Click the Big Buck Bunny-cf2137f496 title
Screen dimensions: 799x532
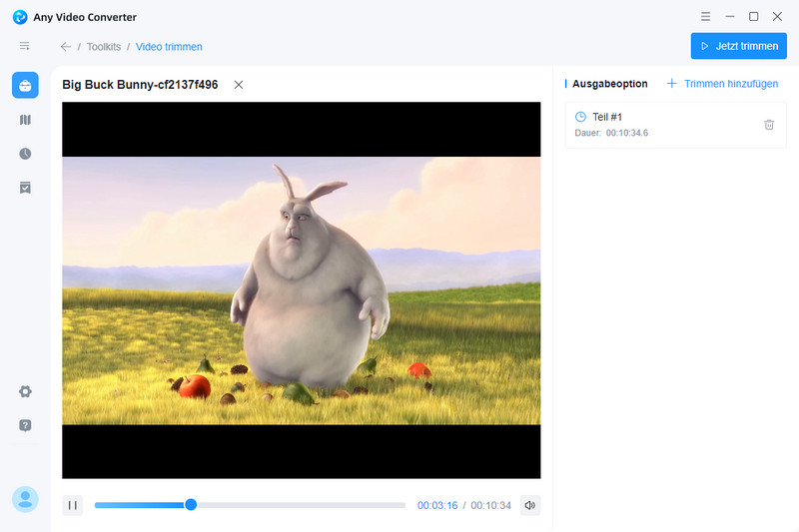coord(140,85)
